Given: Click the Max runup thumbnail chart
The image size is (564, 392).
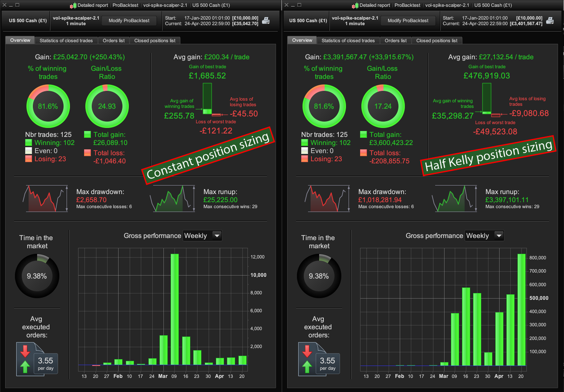Looking at the screenshot, I should tap(173, 198).
